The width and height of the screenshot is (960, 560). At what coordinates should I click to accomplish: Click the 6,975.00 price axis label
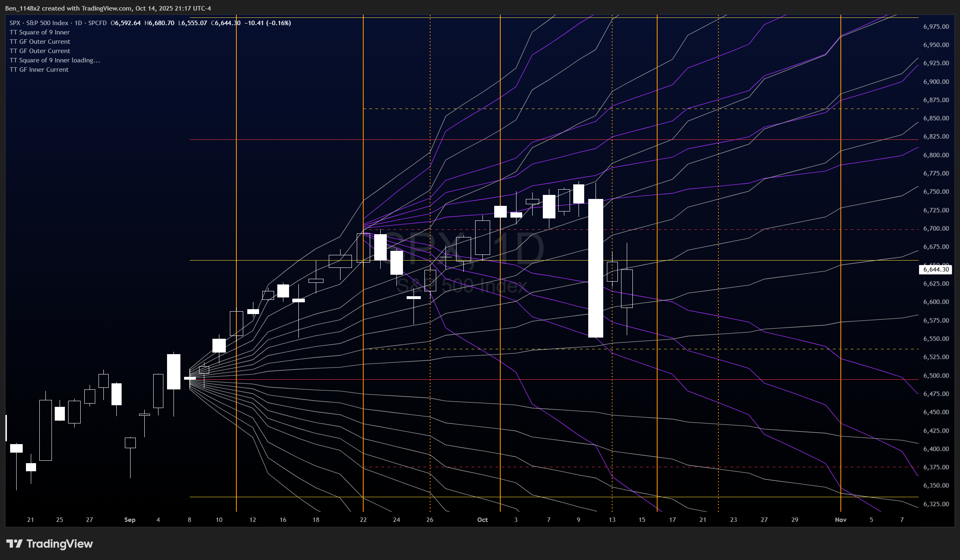pos(936,27)
